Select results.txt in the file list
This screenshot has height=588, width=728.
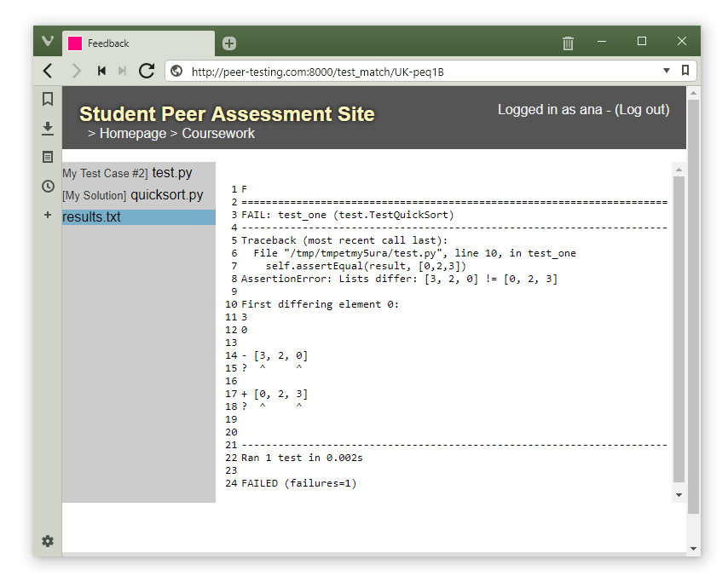[91, 217]
